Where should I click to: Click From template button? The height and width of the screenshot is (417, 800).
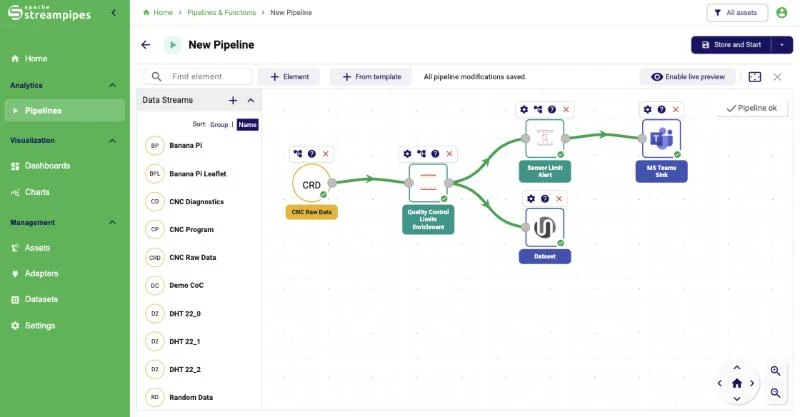click(x=371, y=77)
